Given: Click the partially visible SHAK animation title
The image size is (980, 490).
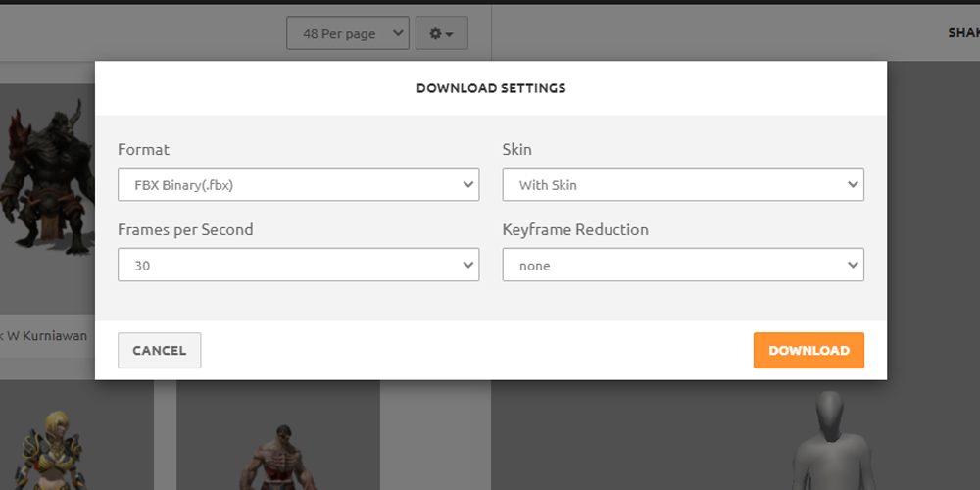Looking at the screenshot, I should [962, 33].
